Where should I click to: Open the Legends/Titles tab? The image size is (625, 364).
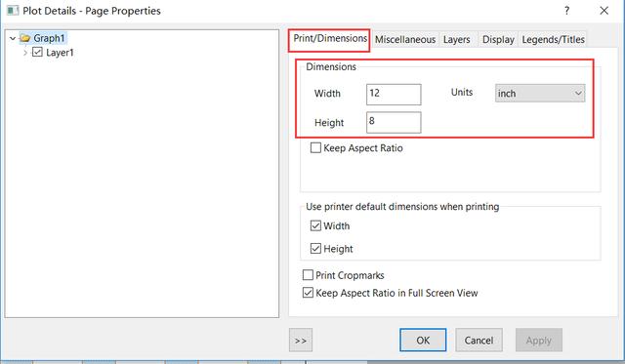coord(554,39)
